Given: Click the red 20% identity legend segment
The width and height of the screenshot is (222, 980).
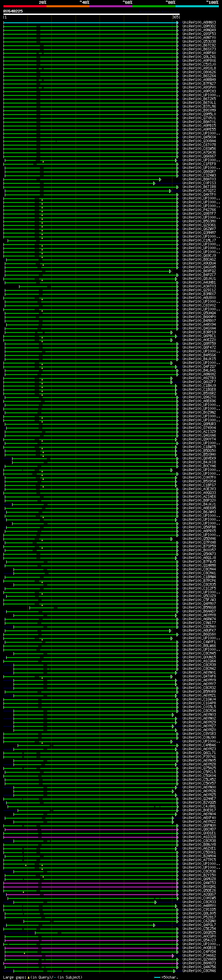Looking at the screenshot, I should point(25,7).
